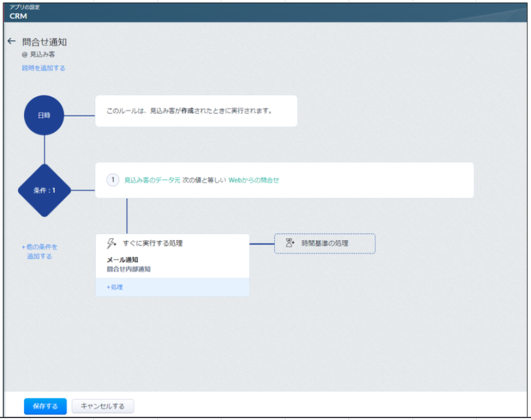Save the rule with 保存する
The height and width of the screenshot is (420, 531).
point(44,406)
